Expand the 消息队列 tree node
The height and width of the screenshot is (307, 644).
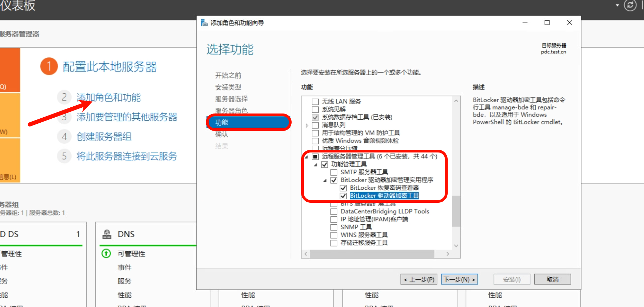307,125
